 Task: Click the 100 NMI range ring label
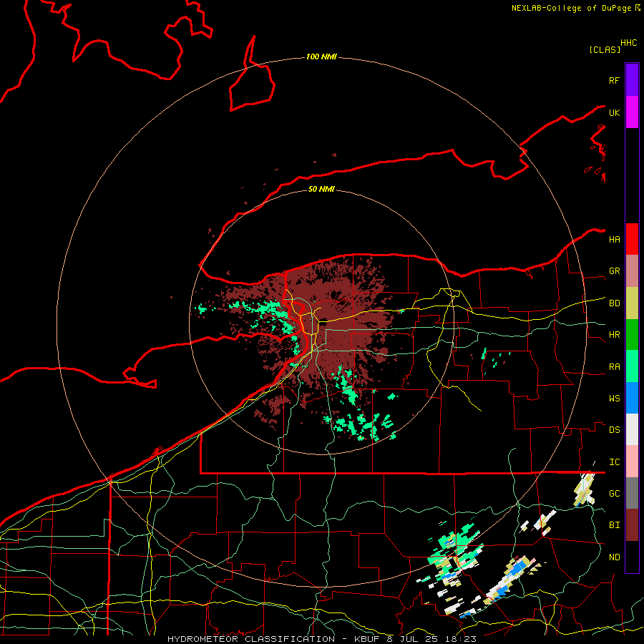tap(321, 57)
